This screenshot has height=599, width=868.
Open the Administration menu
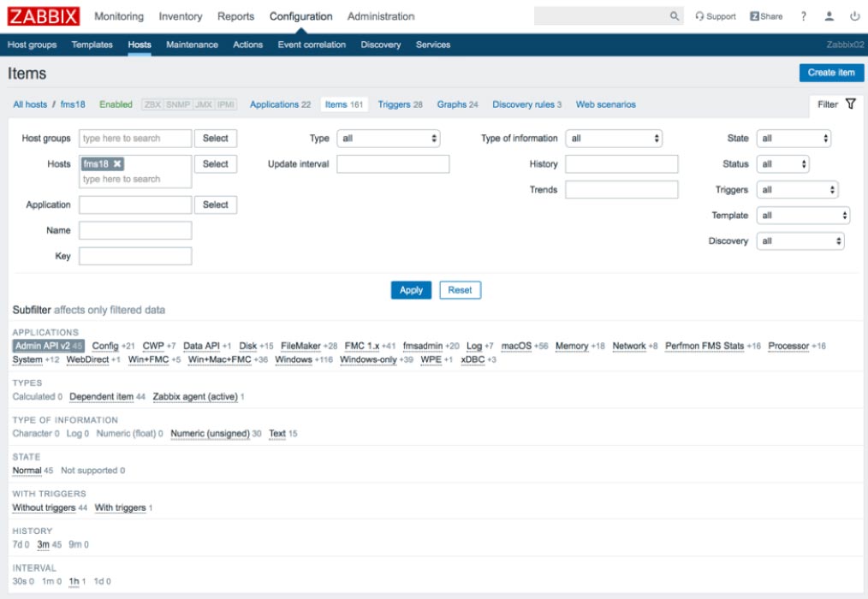point(381,16)
